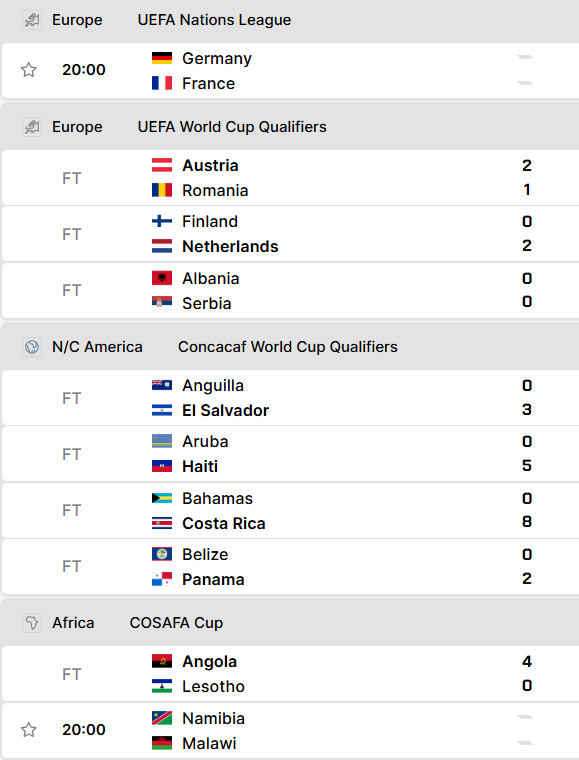
Task: Open the Austria vs Romania match
Action: pyautogui.click(x=291, y=178)
